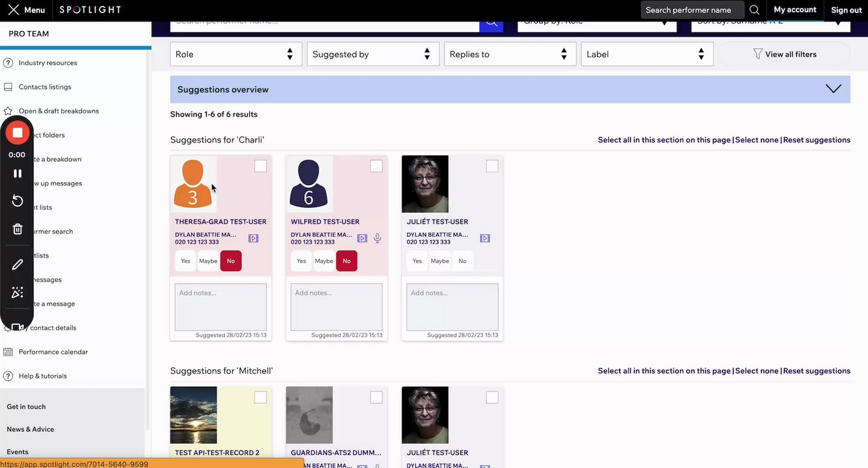Open the Suggested by dropdown

pyautogui.click(x=373, y=55)
